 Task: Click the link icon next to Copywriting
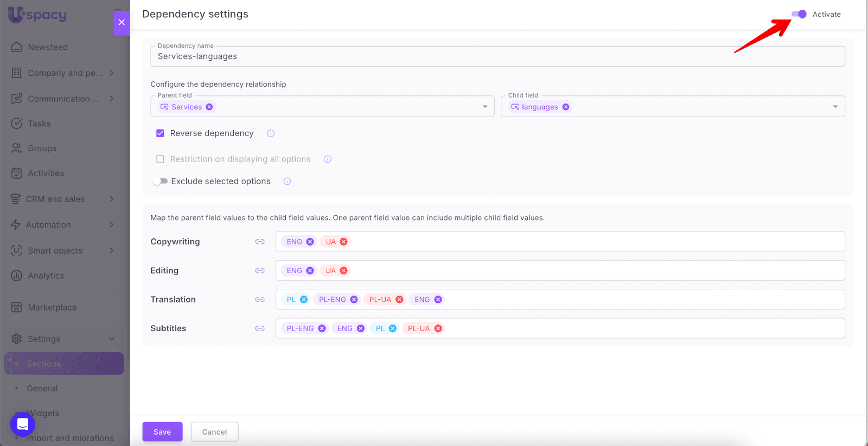260,242
